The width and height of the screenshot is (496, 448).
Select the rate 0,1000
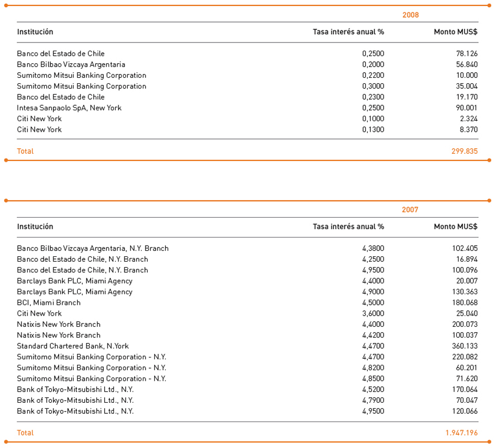(373, 118)
